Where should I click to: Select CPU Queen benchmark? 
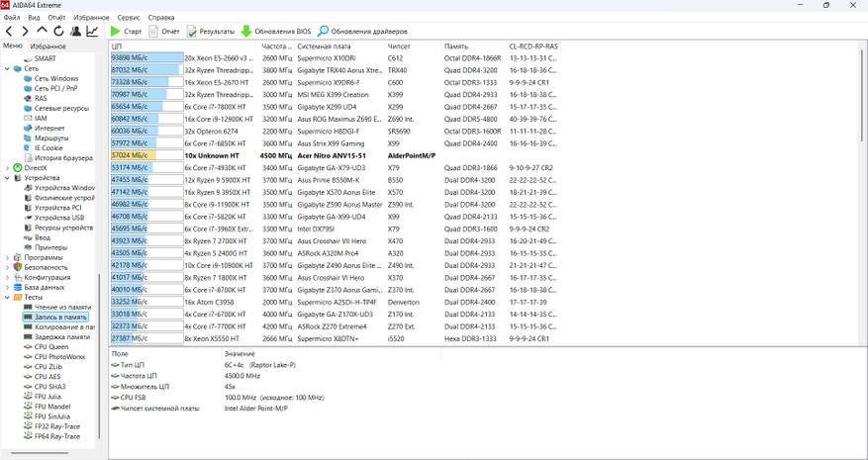coord(50,347)
